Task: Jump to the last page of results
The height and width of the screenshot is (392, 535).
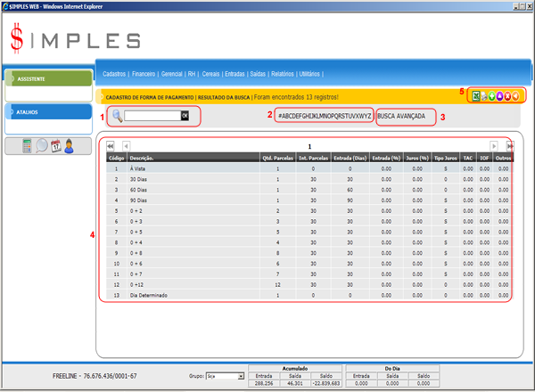Action: 509,145
